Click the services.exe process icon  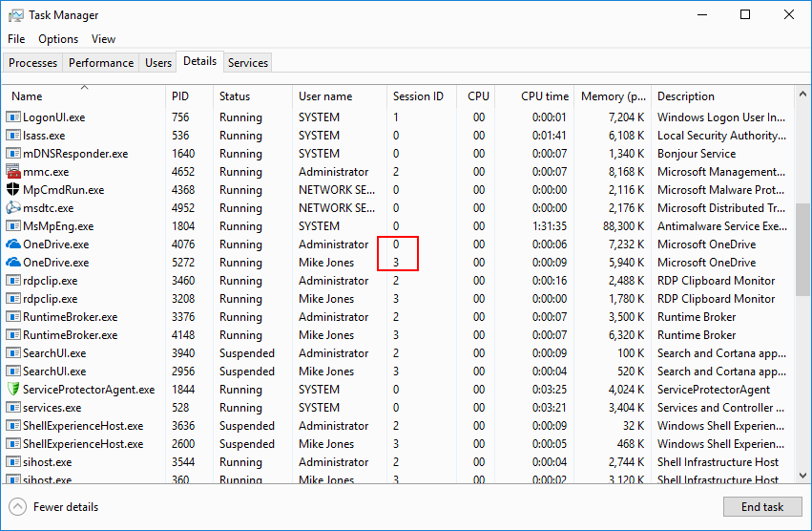[13, 408]
